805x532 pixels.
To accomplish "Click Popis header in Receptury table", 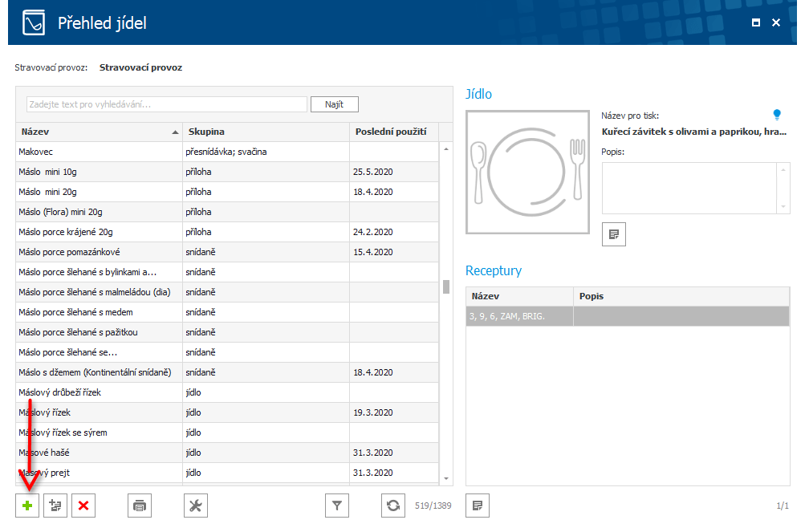I will [681, 296].
